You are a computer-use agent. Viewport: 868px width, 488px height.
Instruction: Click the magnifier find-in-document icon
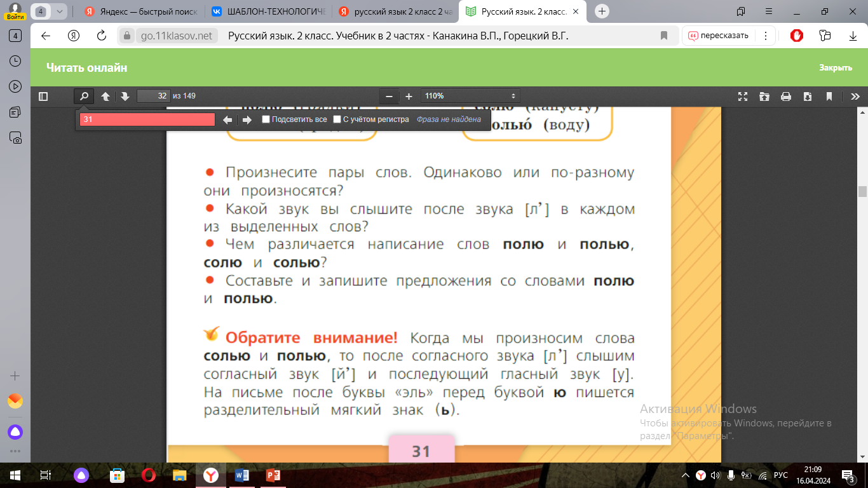tap(84, 97)
